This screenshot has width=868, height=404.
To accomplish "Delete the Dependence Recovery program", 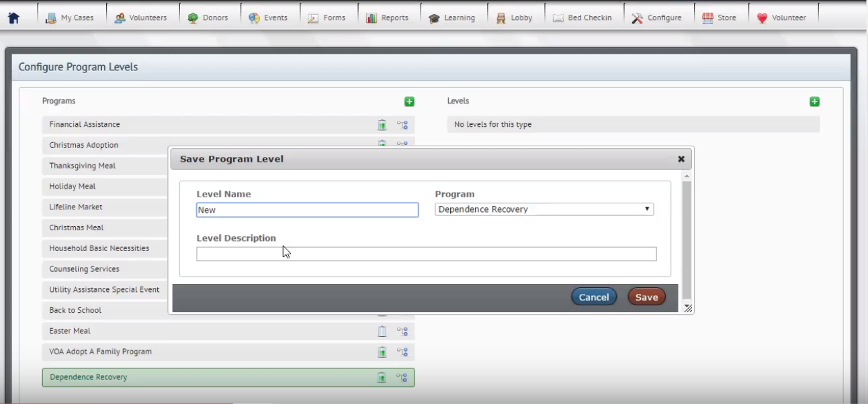I will (382, 377).
